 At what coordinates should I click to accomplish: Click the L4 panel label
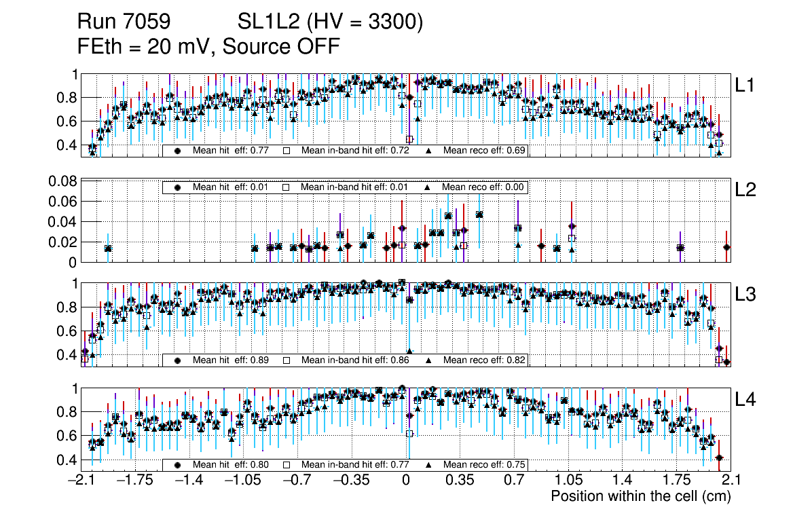[x=745, y=400]
